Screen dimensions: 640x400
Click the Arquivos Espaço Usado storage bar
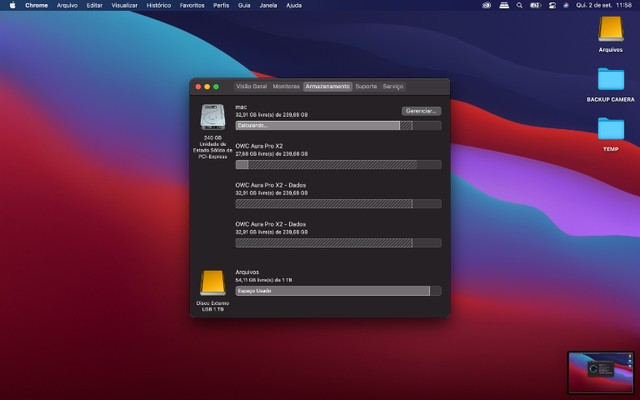338,291
